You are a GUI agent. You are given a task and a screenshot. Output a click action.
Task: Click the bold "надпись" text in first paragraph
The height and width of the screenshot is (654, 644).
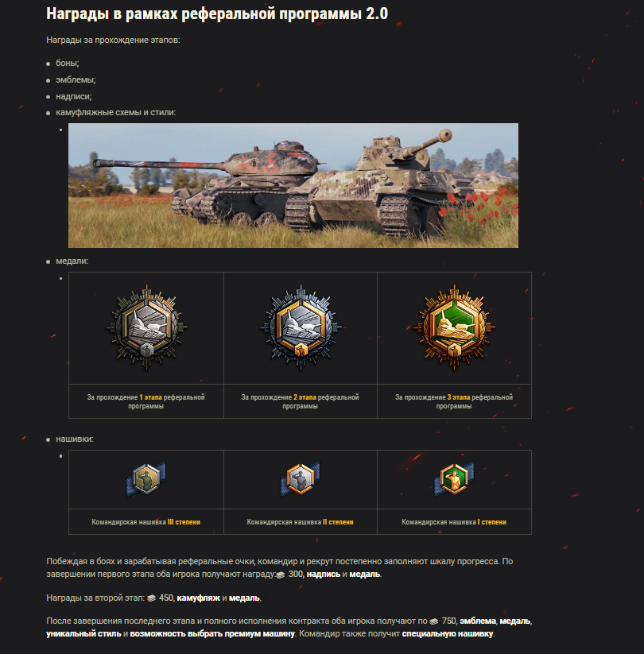coord(324,574)
